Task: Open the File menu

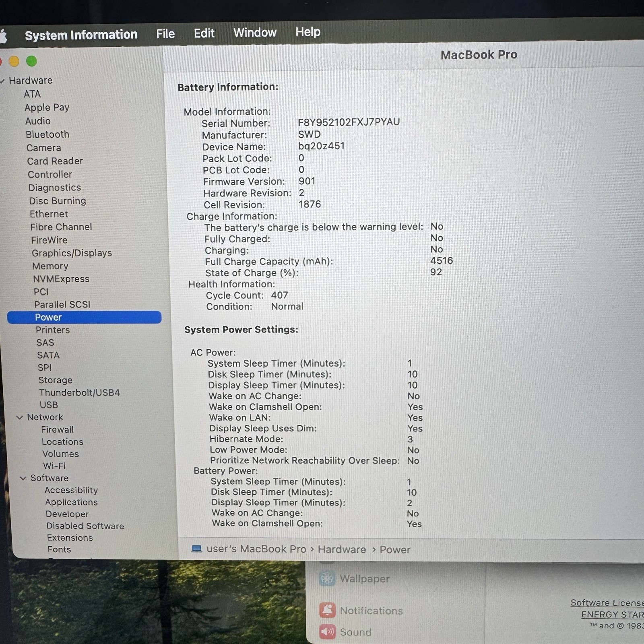Action: click(x=165, y=34)
